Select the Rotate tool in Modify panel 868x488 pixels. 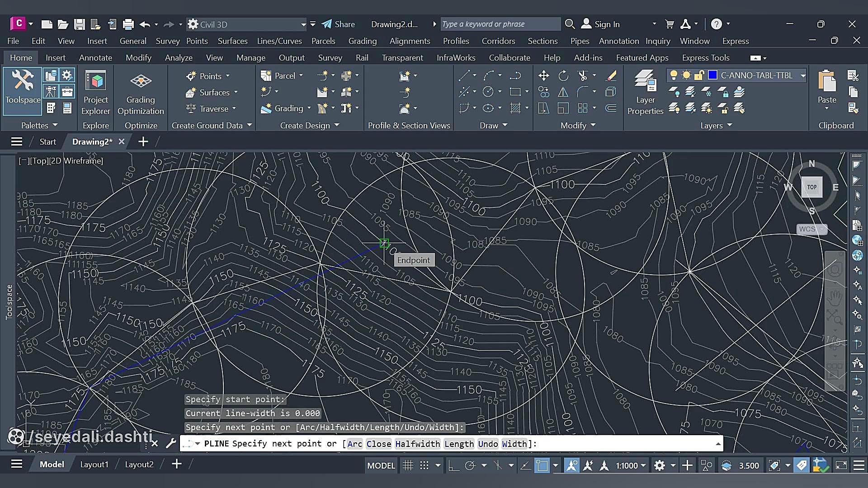tap(563, 76)
